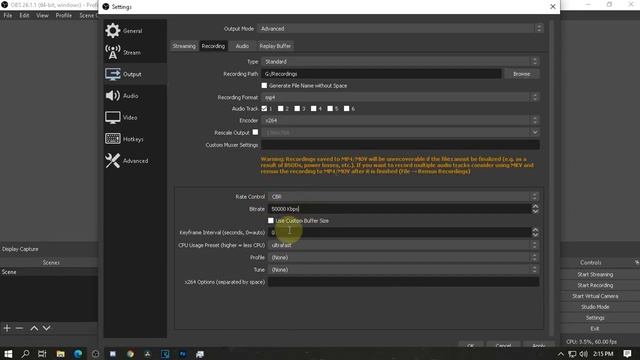Enable audio track 6 checkbox
The width and height of the screenshot is (640, 360).
346,109
